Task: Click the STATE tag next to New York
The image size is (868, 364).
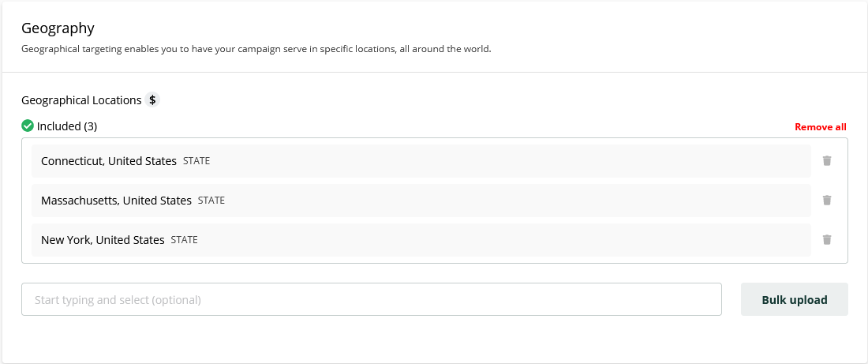Action: [x=184, y=240]
